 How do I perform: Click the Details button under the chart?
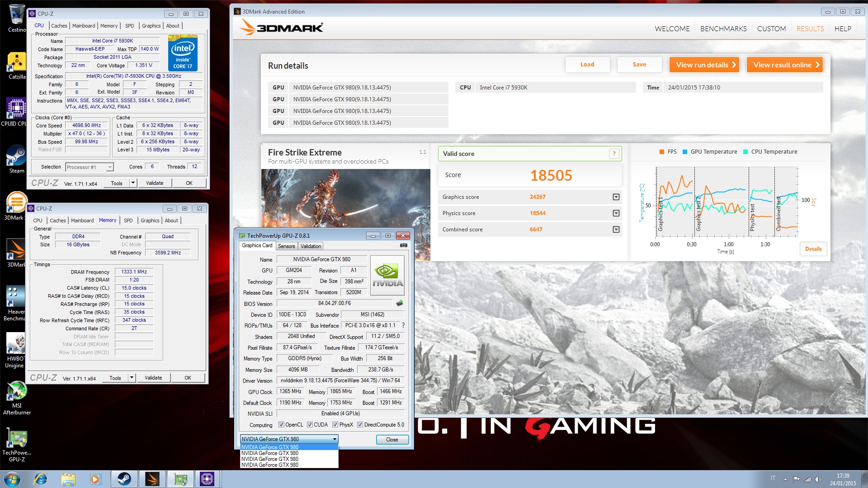(x=813, y=249)
